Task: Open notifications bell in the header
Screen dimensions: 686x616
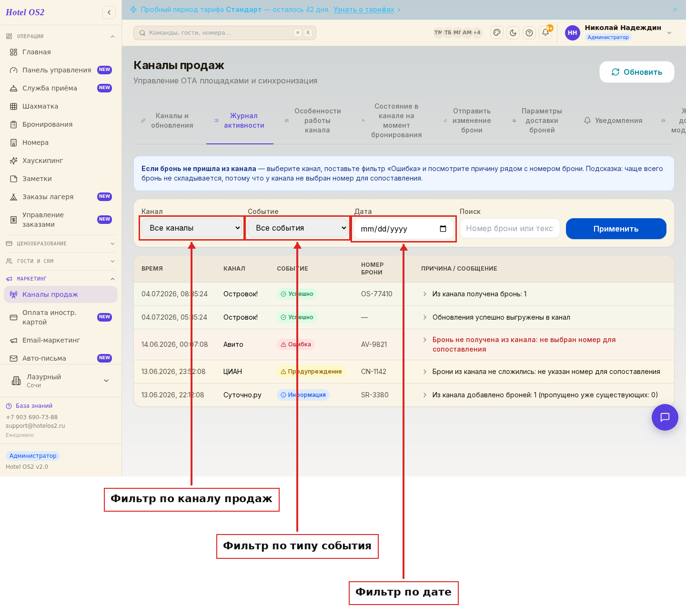Action: [545, 33]
